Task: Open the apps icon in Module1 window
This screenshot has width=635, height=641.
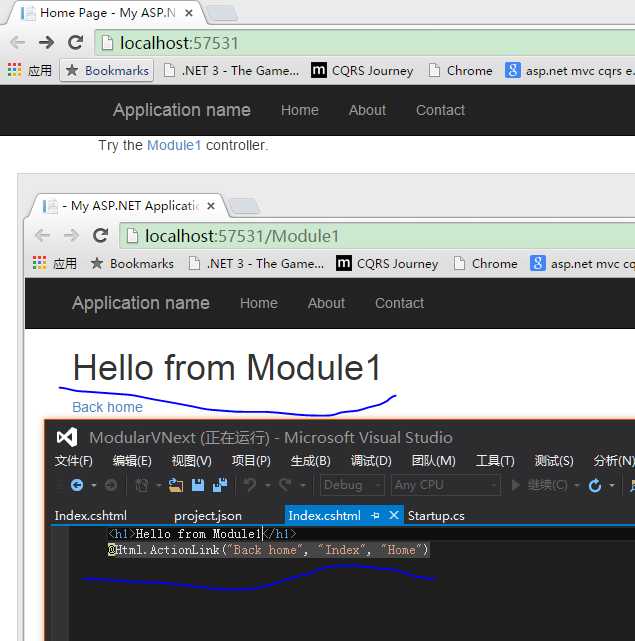Action: (39, 263)
